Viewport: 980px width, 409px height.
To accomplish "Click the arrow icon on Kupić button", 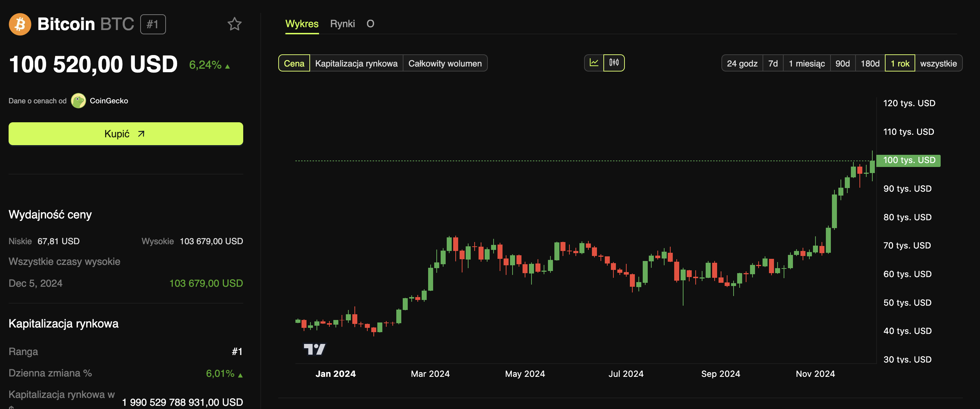I will (x=141, y=134).
